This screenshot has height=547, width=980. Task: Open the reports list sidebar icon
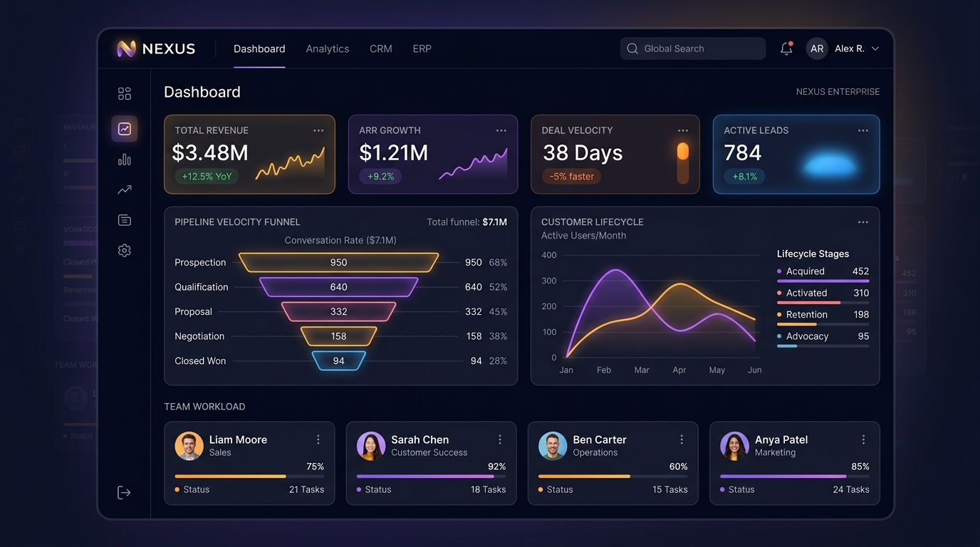(125, 220)
